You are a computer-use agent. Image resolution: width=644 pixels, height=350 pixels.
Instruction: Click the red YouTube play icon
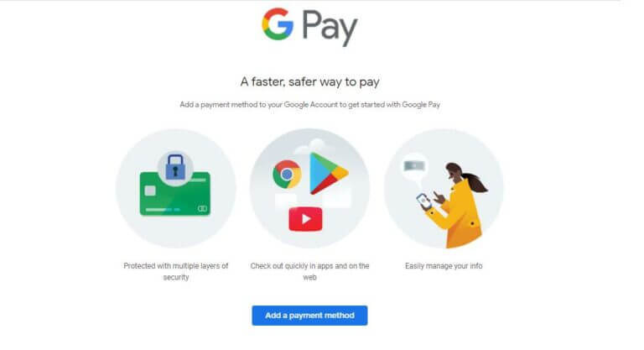pos(305,220)
